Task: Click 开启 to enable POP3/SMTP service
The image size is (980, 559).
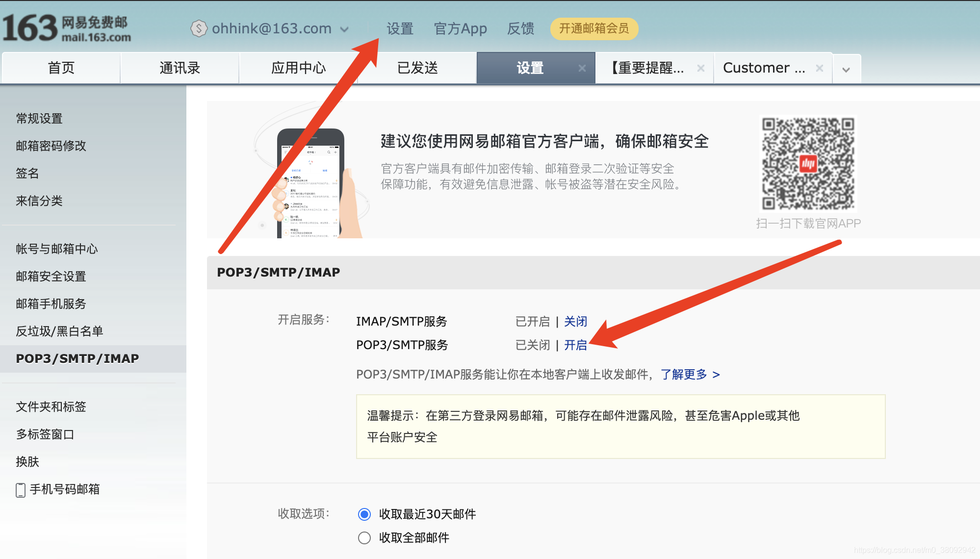Action: pyautogui.click(x=575, y=345)
